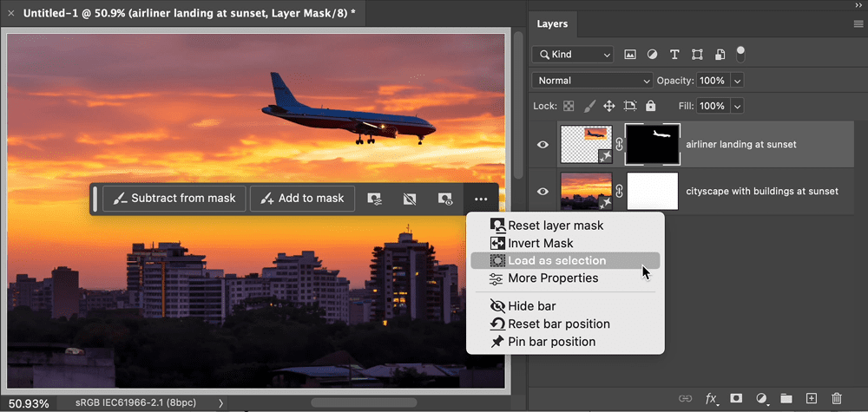Screen dimensions: 868x412
Task: Switch to the Layers panel tab
Action: tap(552, 23)
